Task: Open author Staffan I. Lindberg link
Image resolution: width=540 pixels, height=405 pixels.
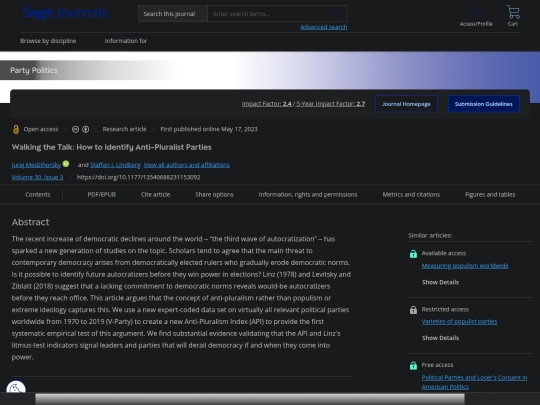Action: [x=115, y=165]
